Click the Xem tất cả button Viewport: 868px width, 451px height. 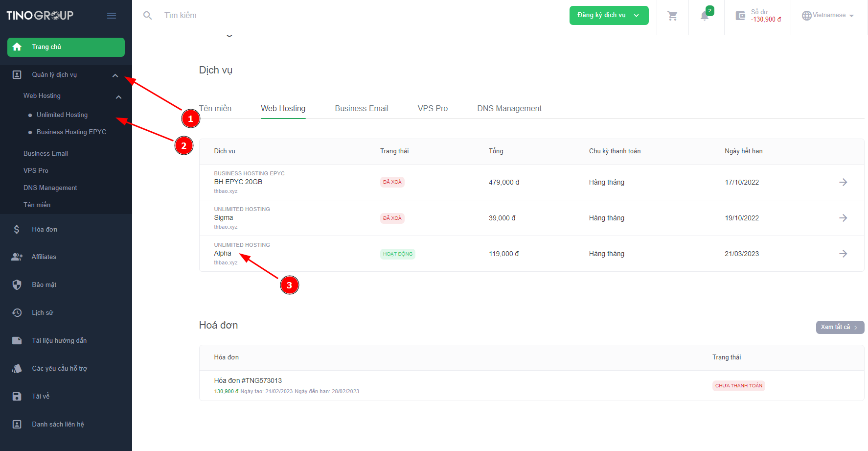840,327
